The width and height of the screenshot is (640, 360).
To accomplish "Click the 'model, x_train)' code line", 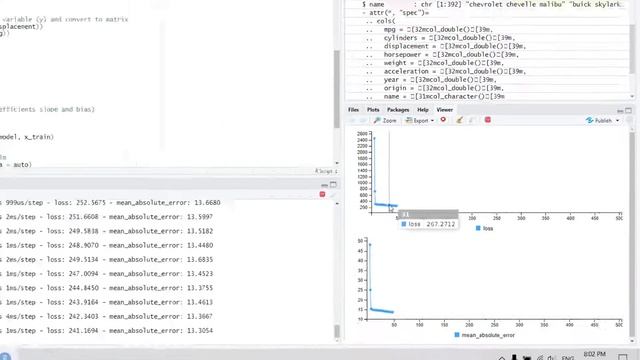I will coord(27,137).
